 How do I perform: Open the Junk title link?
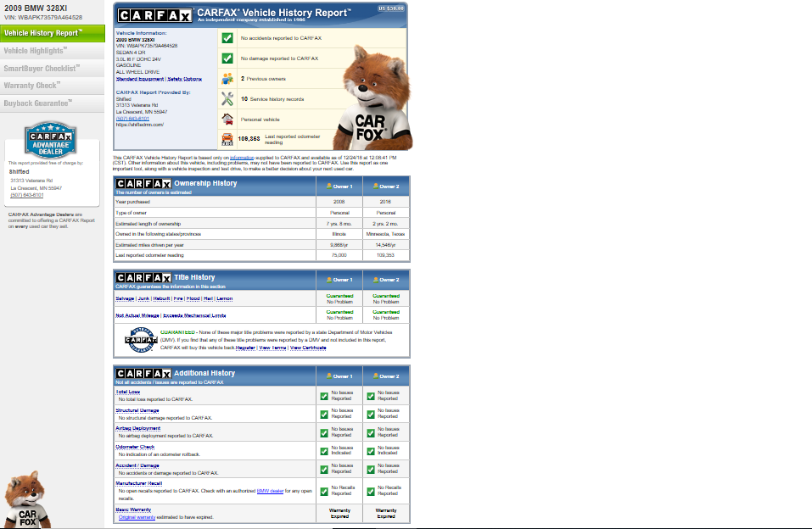[x=143, y=298]
